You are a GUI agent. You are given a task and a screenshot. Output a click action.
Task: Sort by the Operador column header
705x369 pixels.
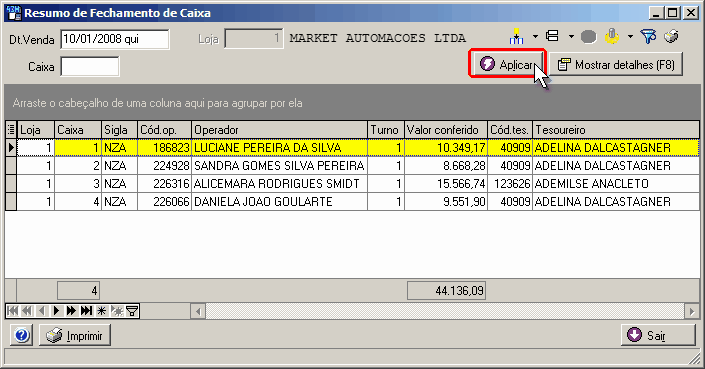point(280,130)
